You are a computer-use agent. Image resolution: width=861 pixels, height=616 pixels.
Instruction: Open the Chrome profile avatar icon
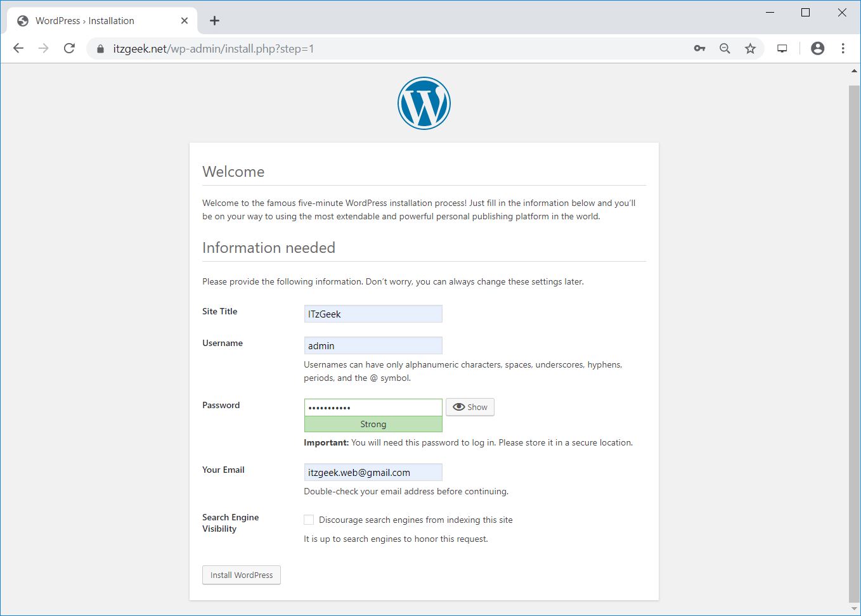pyautogui.click(x=818, y=48)
